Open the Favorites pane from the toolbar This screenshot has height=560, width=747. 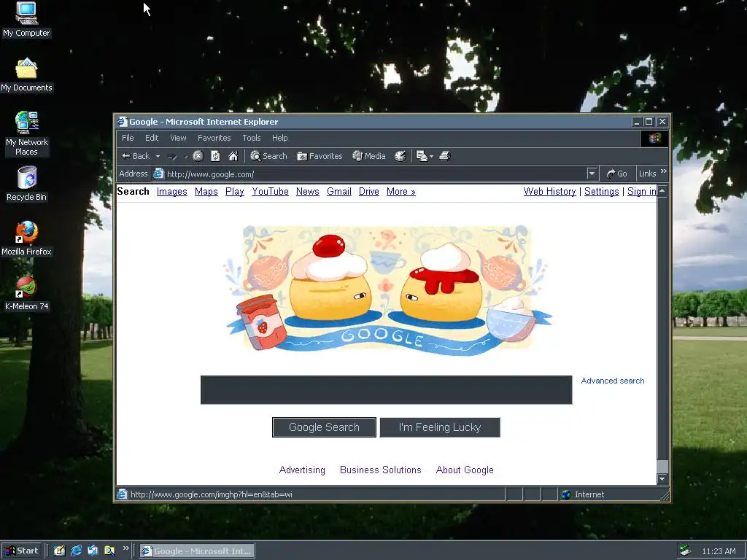[320, 156]
